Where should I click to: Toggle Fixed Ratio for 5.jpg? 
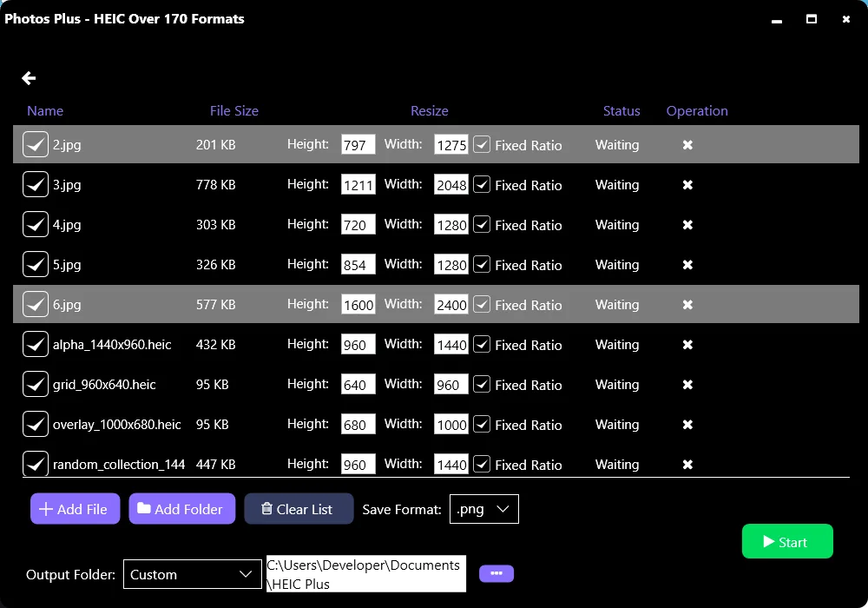[482, 264]
